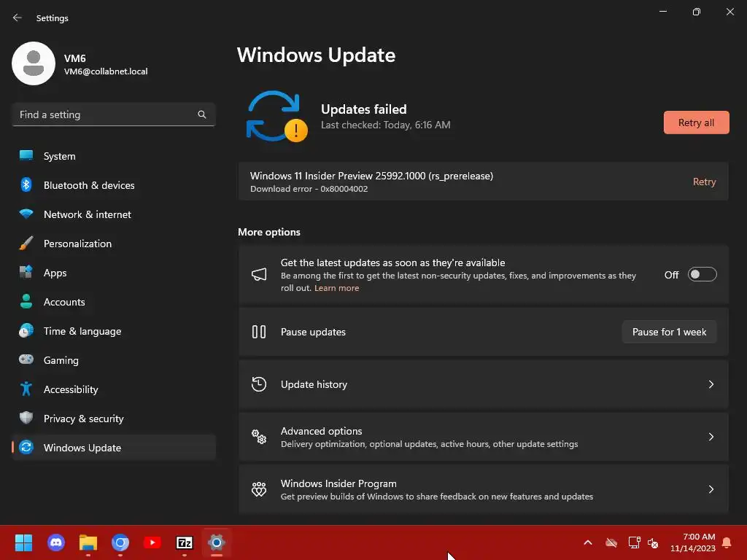Click the Gaming controller icon
The image size is (747, 560).
tap(26, 359)
